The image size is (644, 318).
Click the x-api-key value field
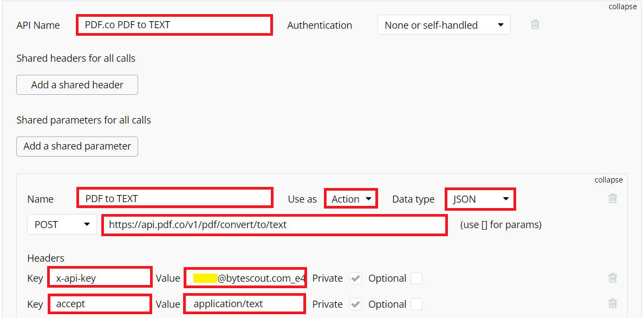[x=245, y=278]
